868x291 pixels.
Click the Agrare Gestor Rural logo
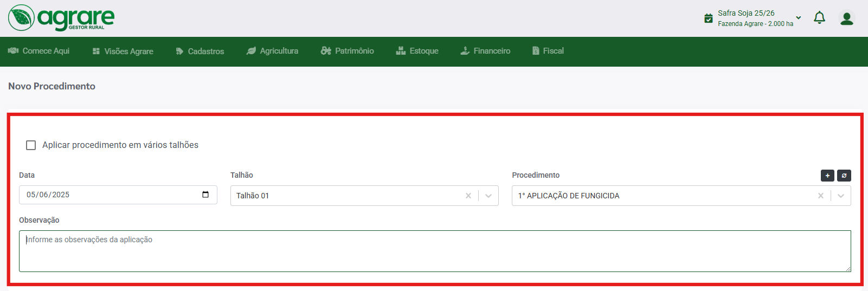tap(61, 18)
